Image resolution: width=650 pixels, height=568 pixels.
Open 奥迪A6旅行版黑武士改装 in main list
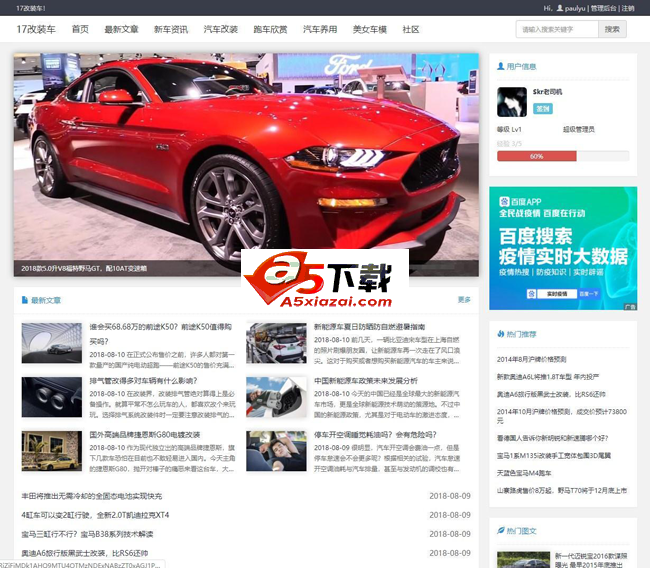pos(85,553)
